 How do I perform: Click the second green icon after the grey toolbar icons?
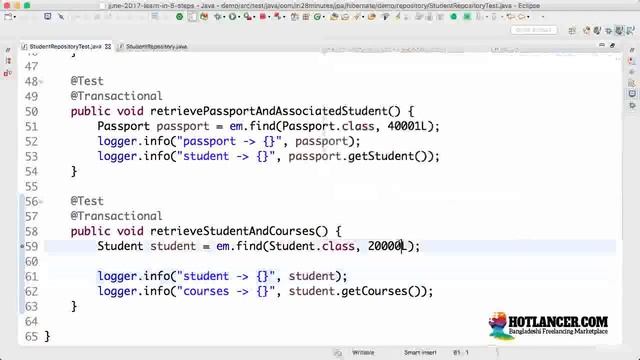(467, 17)
